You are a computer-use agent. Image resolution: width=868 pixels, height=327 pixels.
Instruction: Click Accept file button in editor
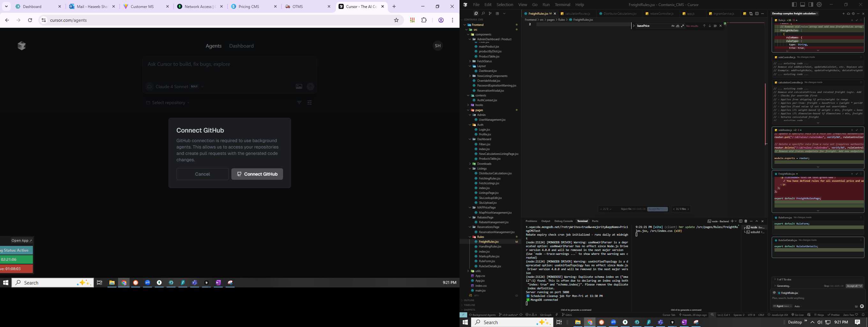pos(657,209)
